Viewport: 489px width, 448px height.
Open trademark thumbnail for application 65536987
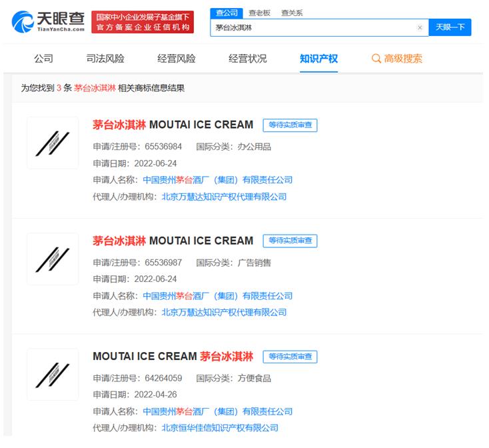pyautogui.click(x=53, y=259)
